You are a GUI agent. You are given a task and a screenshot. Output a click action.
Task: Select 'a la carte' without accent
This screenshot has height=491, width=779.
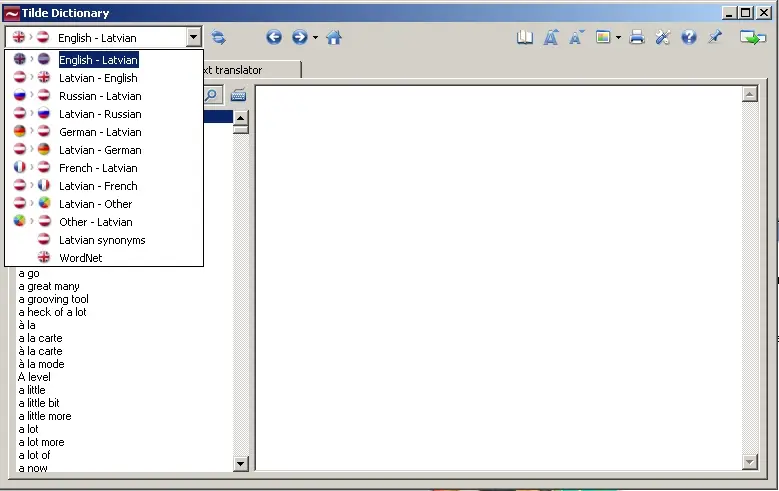(x=40, y=338)
